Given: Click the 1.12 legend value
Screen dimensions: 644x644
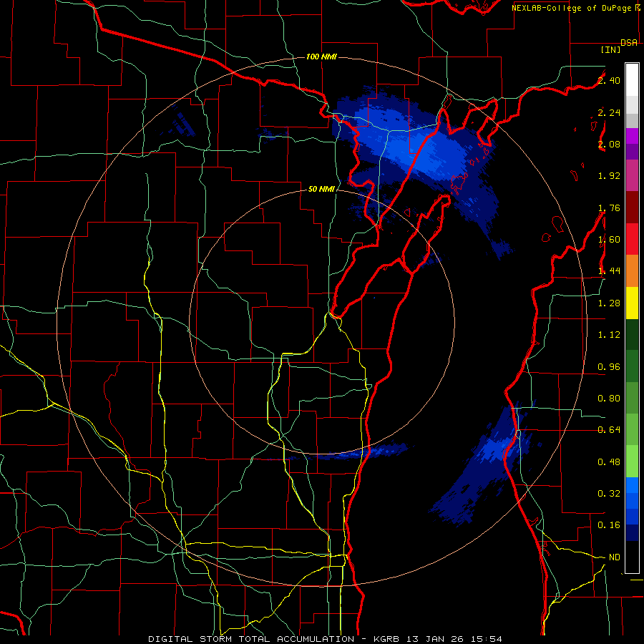Looking at the screenshot, I should (609, 335).
